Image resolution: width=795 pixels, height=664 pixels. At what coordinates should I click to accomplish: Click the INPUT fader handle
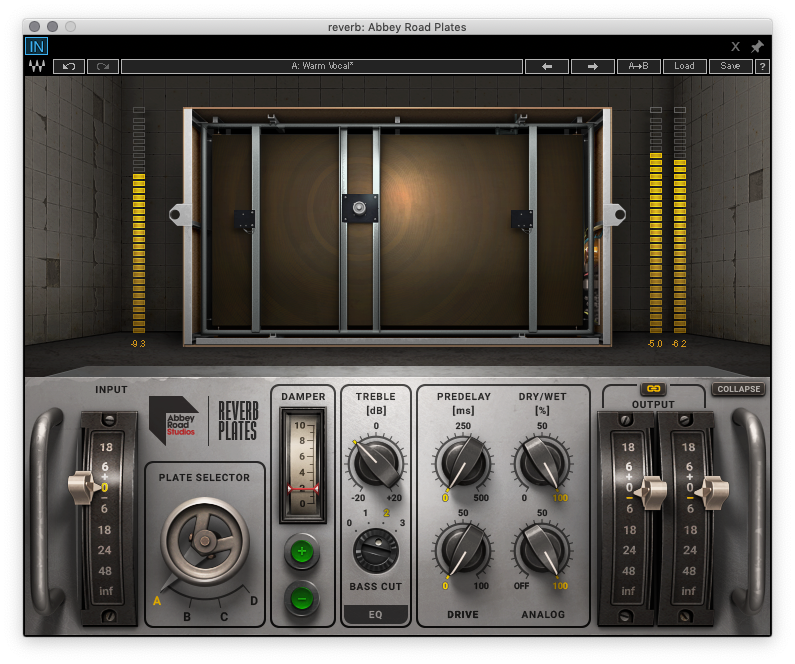[84, 488]
